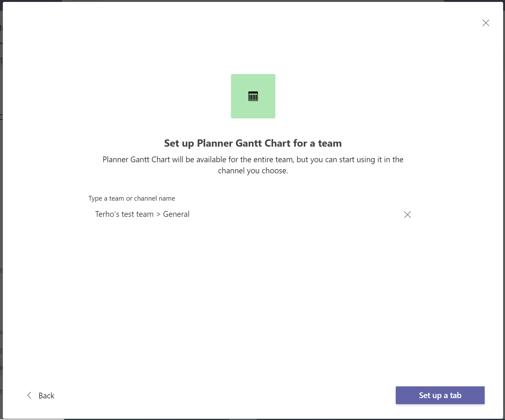Click the "Set up Planner Gantt Chart" heading

[252, 143]
